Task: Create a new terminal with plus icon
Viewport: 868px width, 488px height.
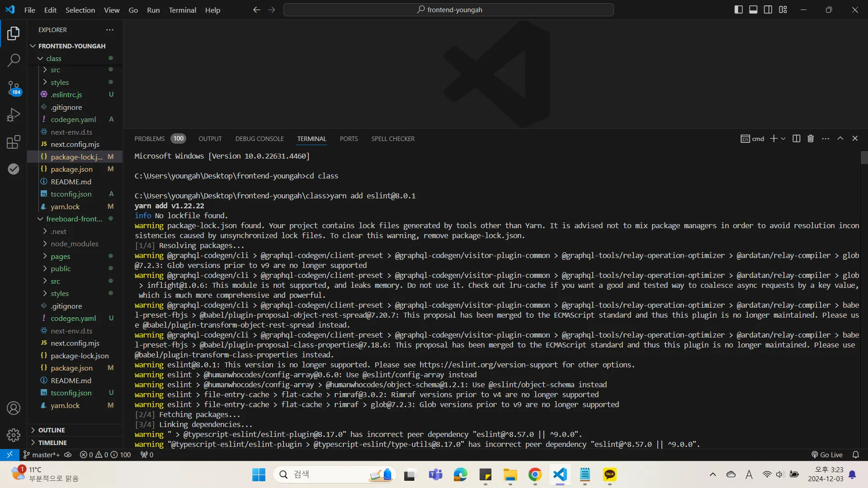Action: pyautogui.click(x=774, y=139)
